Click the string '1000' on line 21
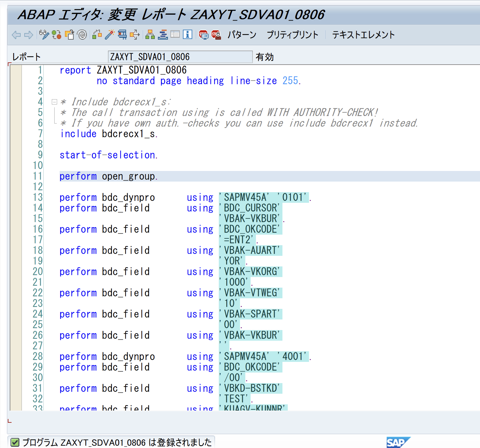 (x=235, y=282)
